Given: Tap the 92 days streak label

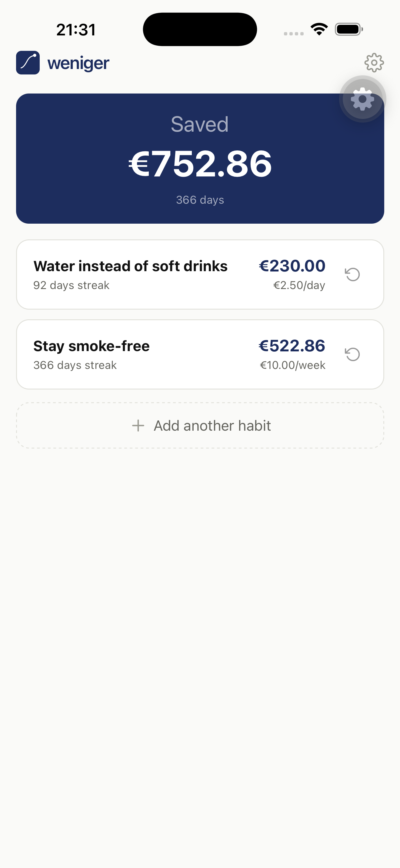Looking at the screenshot, I should (x=71, y=285).
